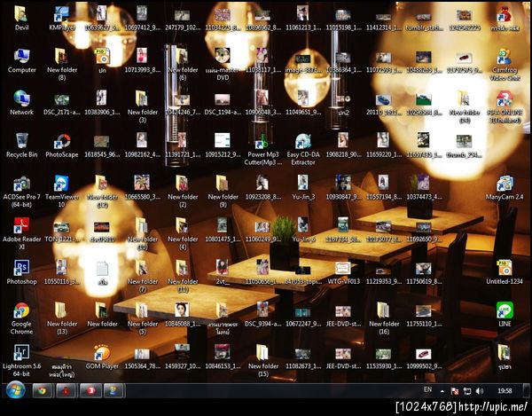Open TeamViewer 10 shortcut
Screen dimensions: 532x416
coord(62,192)
